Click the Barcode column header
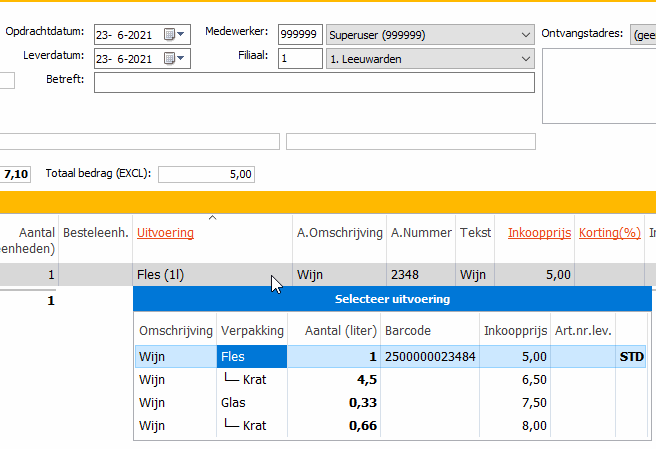Image resolution: width=656 pixels, height=449 pixels. pos(407,331)
